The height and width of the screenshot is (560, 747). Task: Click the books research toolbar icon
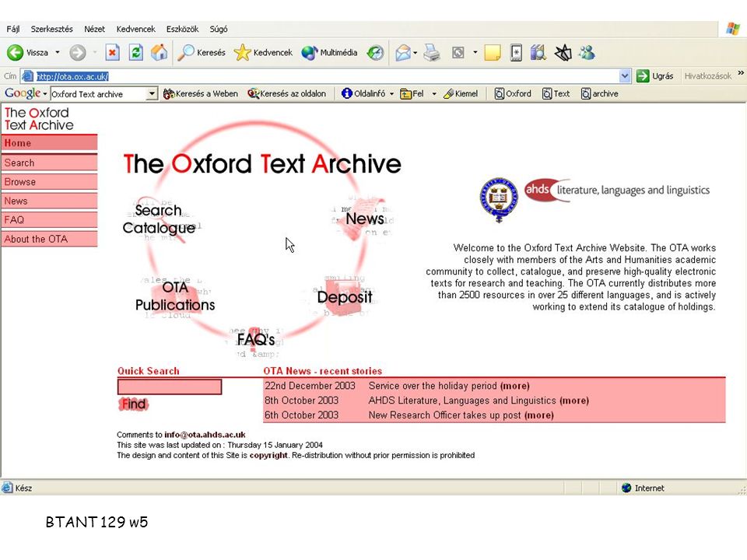pyautogui.click(x=538, y=52)
